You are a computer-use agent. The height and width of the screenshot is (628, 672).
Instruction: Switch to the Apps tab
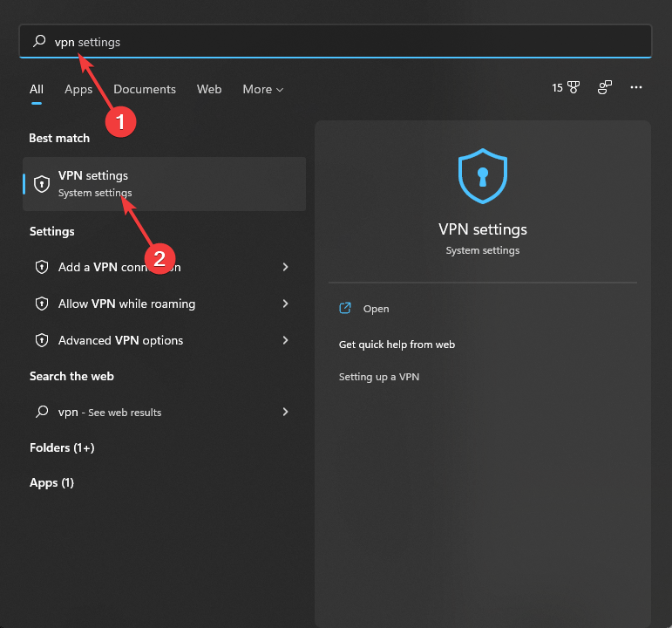78,89
